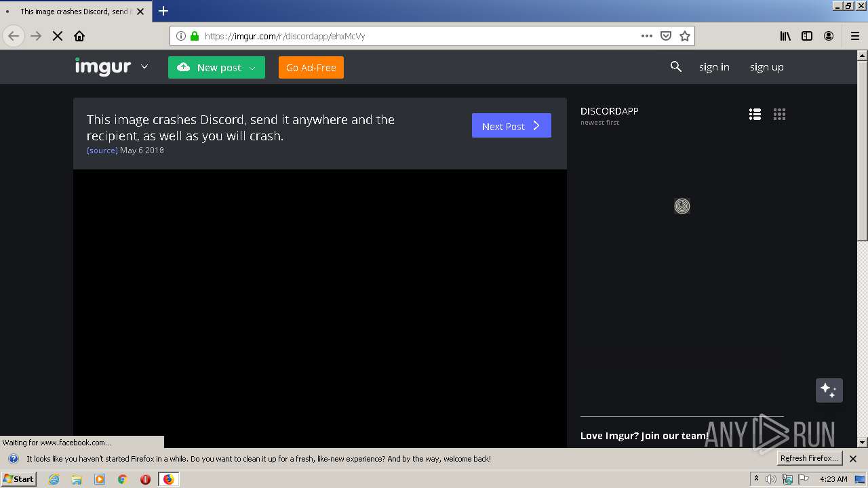This screenshot has width=868, height=488.
Task: Open Firefox hamburger menu
Action: click(x=855, y=36)
